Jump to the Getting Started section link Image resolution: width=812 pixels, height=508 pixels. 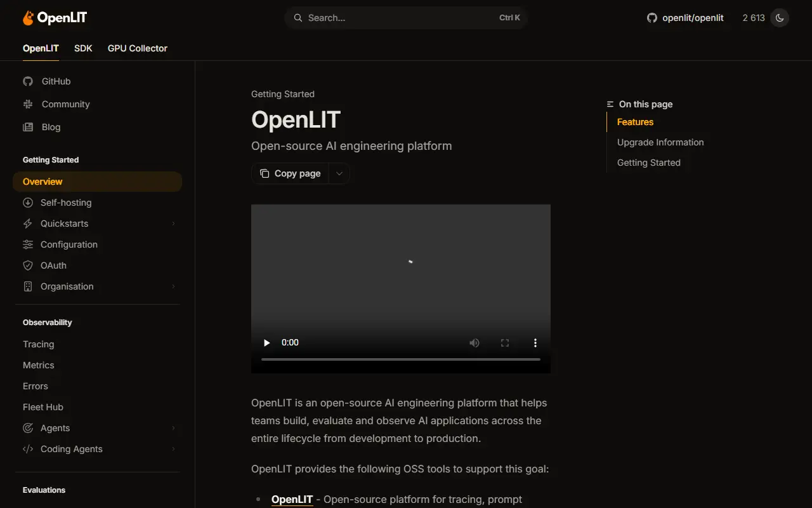click(649, 163)
